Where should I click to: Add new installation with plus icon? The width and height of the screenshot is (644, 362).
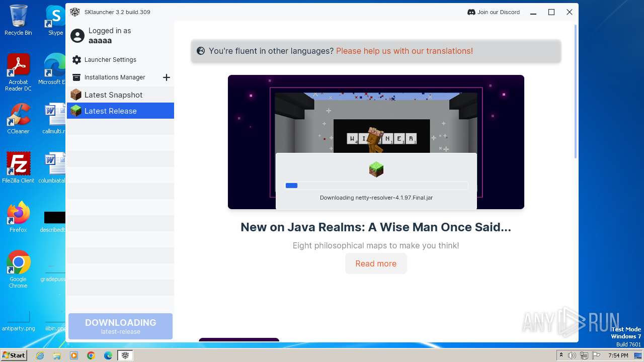click(x=167, y=77)
